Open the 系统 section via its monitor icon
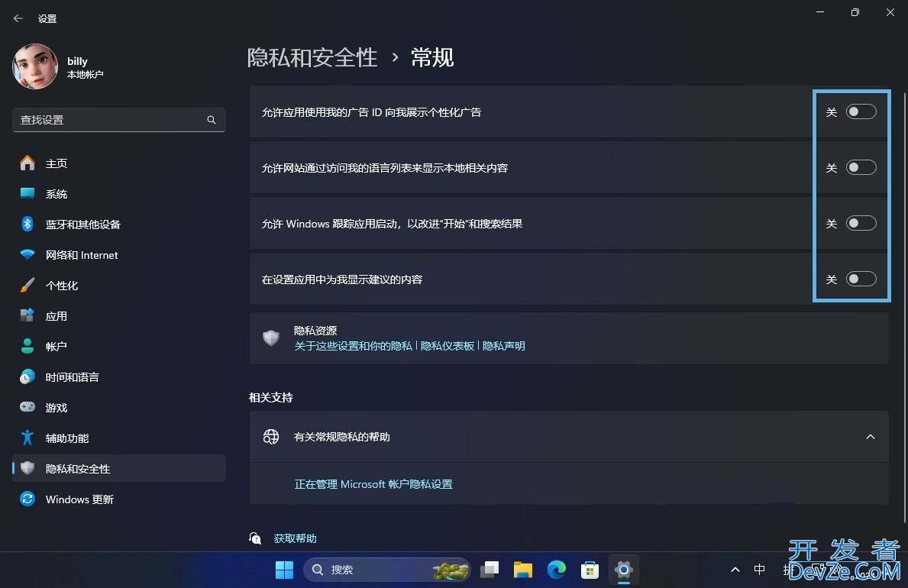 click(x=27, y=193)
